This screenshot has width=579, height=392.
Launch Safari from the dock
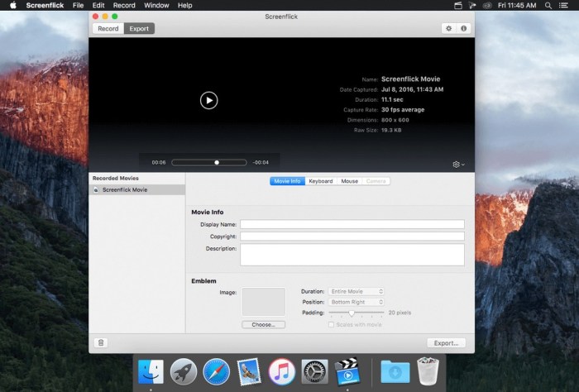[216, 371]
